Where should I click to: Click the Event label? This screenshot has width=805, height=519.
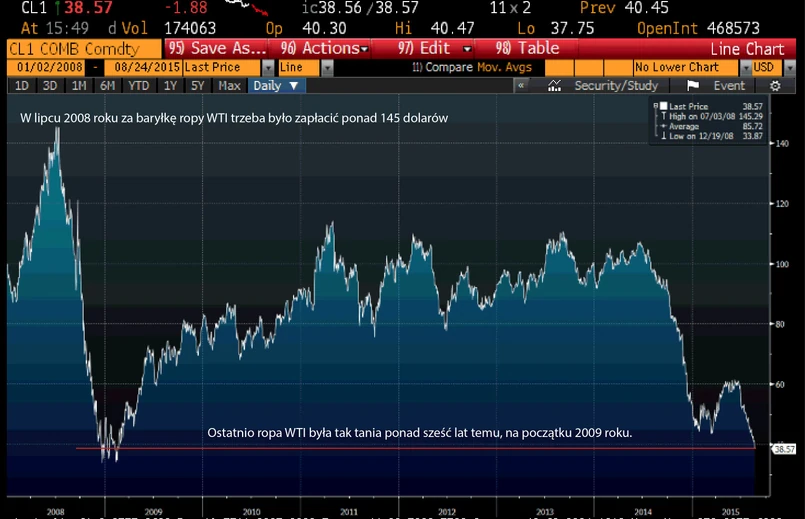click(729, 86)
